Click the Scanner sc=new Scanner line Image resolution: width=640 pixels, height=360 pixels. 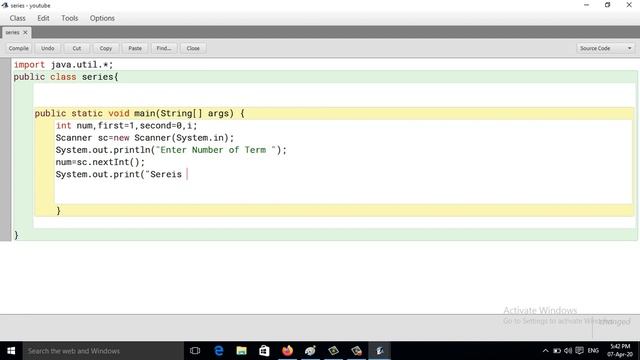145,138
